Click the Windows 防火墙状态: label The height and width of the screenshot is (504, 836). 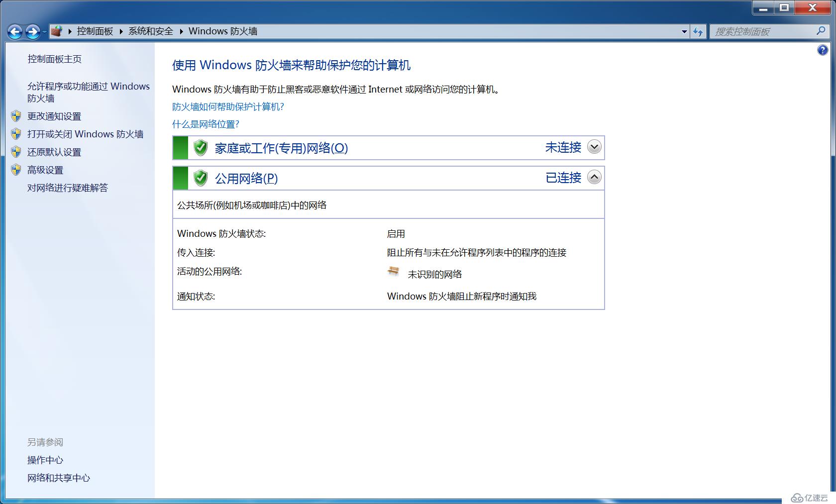pyautogui.click(x=221, y=234)
